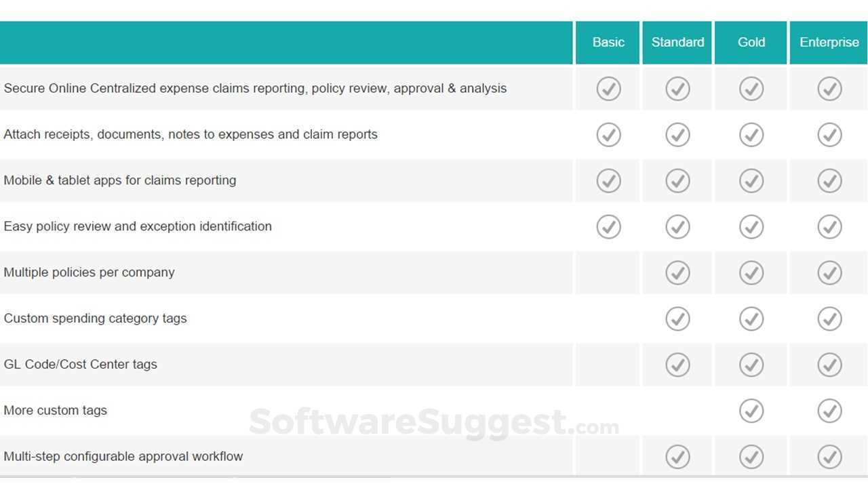The width and height of the screenshot is (868, 488).
Task: Click the Enterprise checkmark for more custom tags
Action: click(x=829, y=410)
